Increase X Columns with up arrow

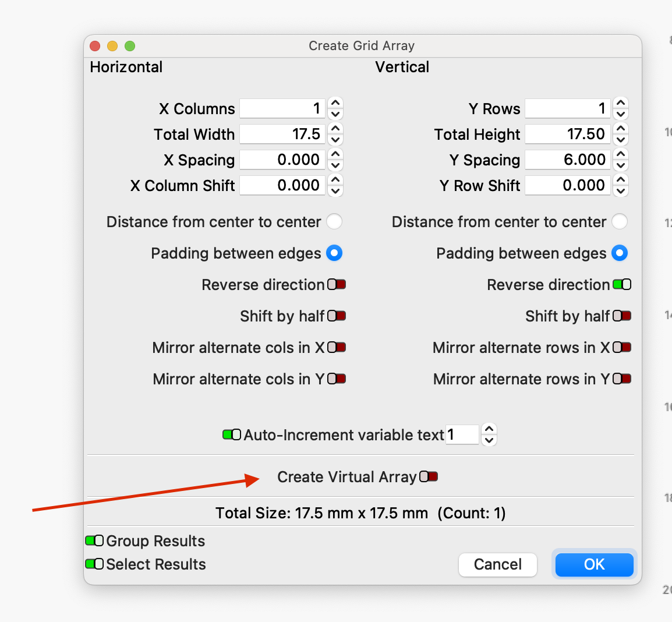335,103
